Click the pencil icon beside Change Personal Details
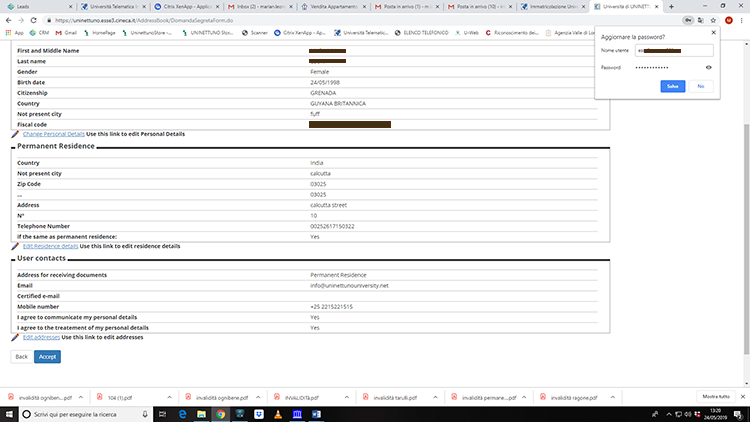Screen dimensions: 750x422 pyautogui.click(x=15, y=133)
